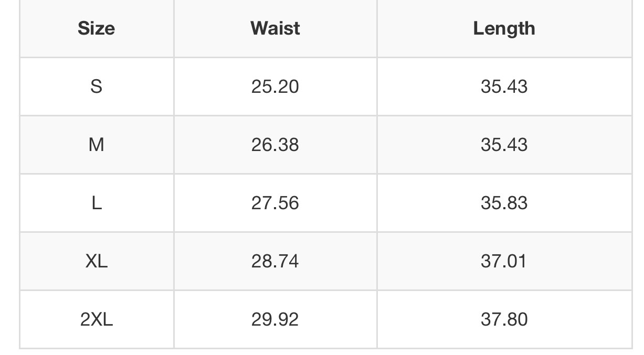This screenshot has width=644, height=355.
Task: Click length value 37.80
Action: pyautogui.click(x=504, y=319)
